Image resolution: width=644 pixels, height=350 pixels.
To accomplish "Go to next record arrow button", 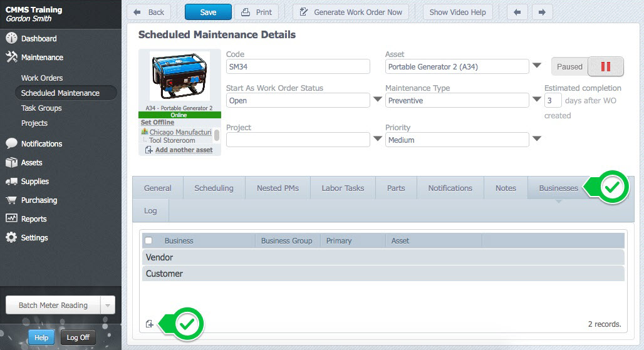I will (x=542, y=13).
